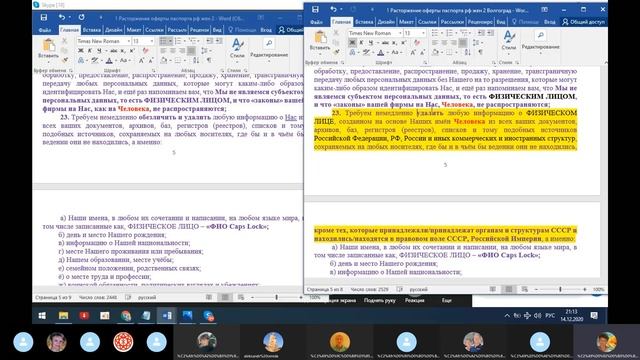The image size is (640, 360).
Task: Decrease indent in Волгоград Word window
Action: pos(482,33)
